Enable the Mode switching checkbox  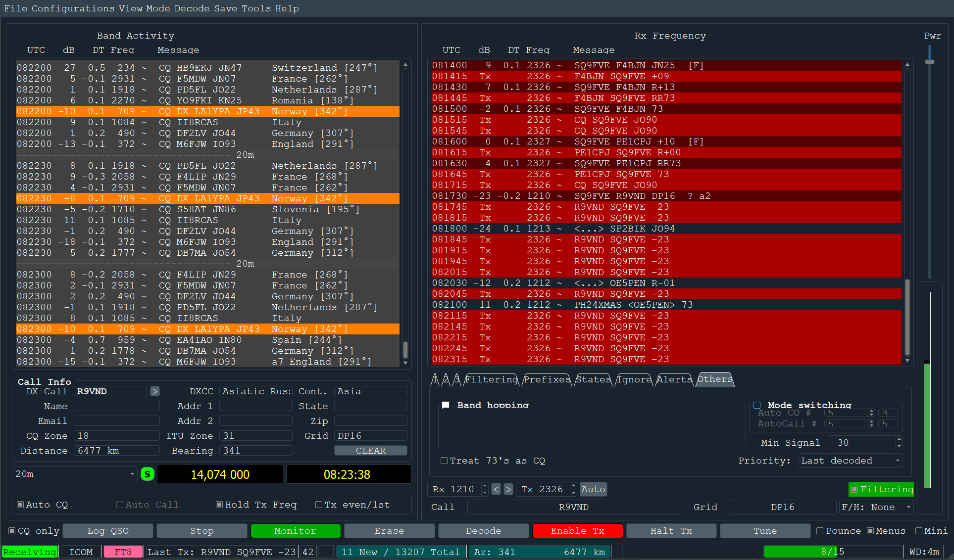[x=757, y=405]
